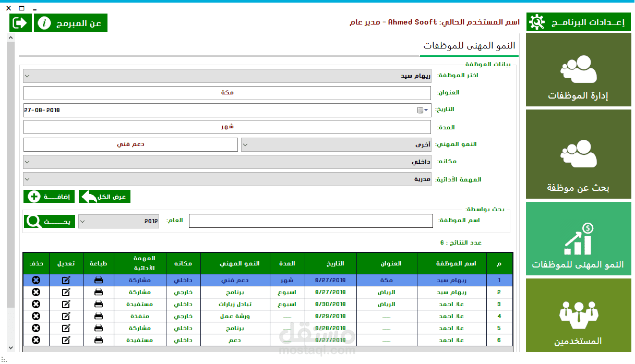Click the عرض الكل button

(x=104, y=197)
